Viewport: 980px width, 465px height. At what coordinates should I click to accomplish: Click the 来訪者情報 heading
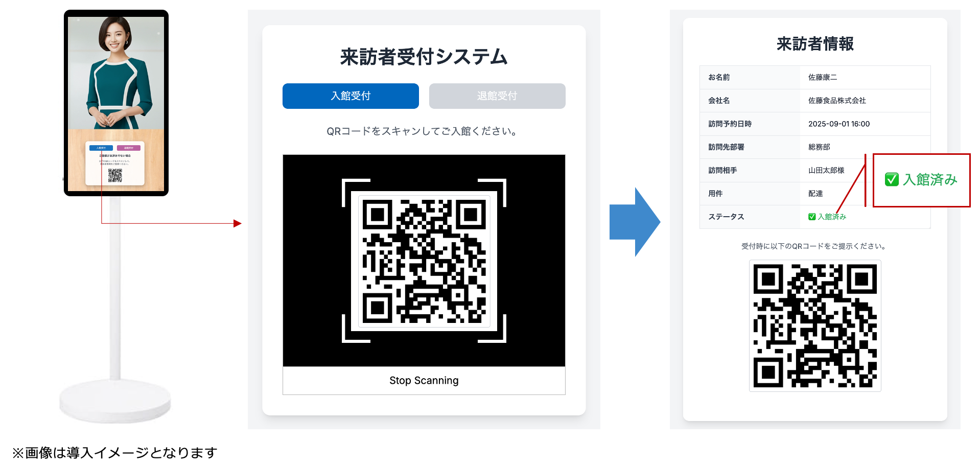[815, 44]
